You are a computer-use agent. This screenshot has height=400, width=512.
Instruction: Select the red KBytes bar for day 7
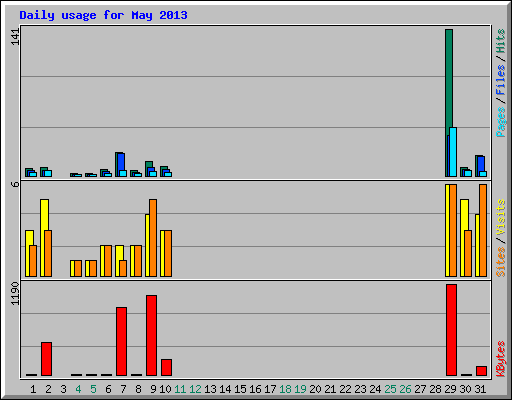coord(121,341)
